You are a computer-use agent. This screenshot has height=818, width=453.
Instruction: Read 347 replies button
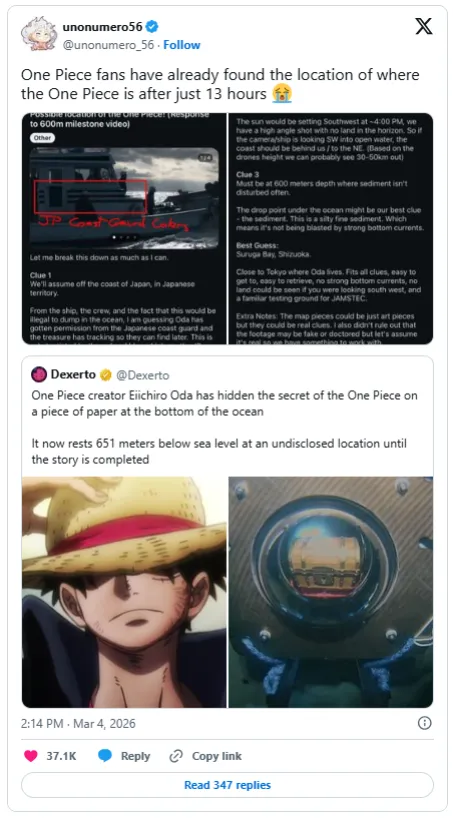click(227, 785)
